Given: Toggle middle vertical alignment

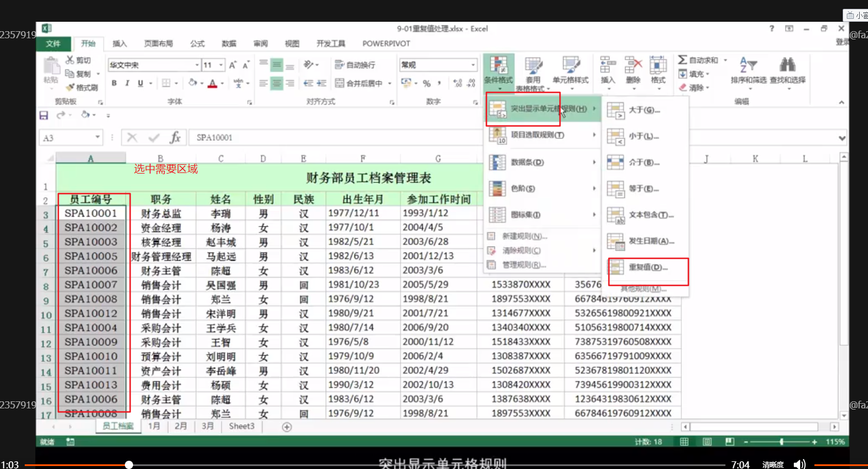Looking at the screenshot, I should pos(277,65).
